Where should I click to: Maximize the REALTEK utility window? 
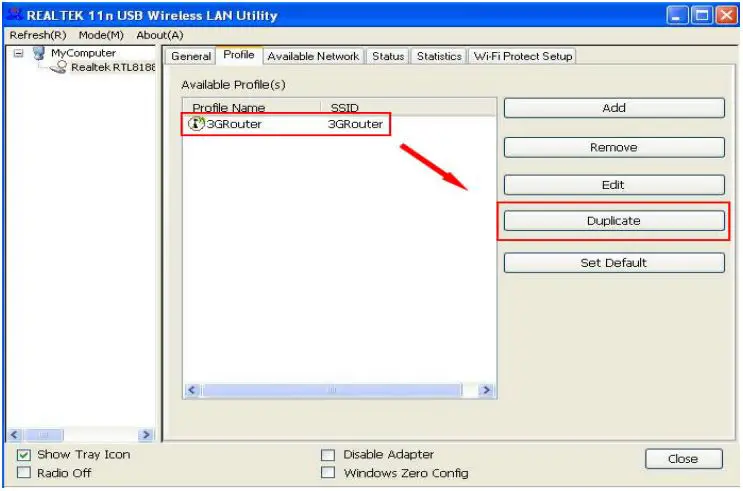coord(702,16)
